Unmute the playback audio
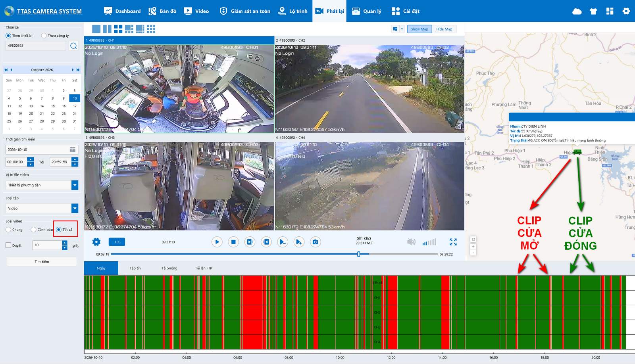 click(412, 242)
